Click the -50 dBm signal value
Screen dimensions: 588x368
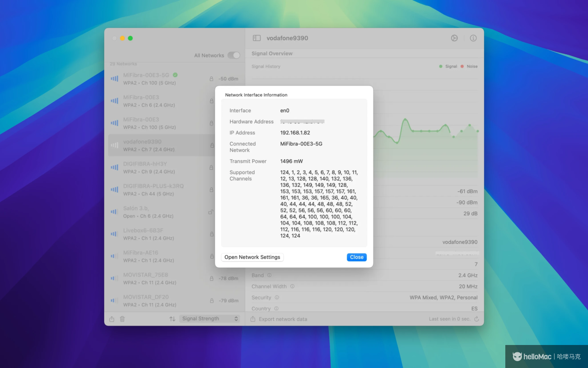(228, 79)
